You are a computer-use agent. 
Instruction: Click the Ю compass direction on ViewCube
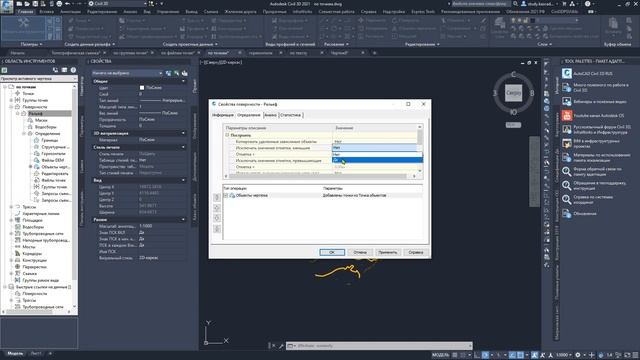pos(513,112)
